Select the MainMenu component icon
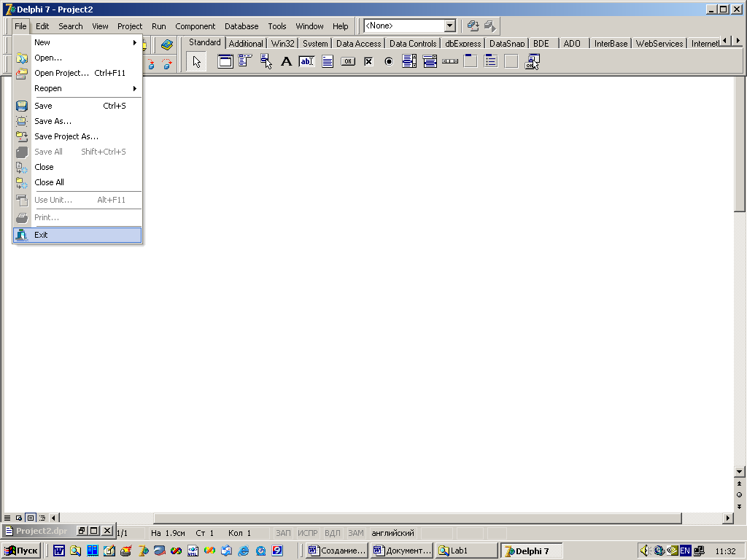747x560 pixels. click(245, 61)
